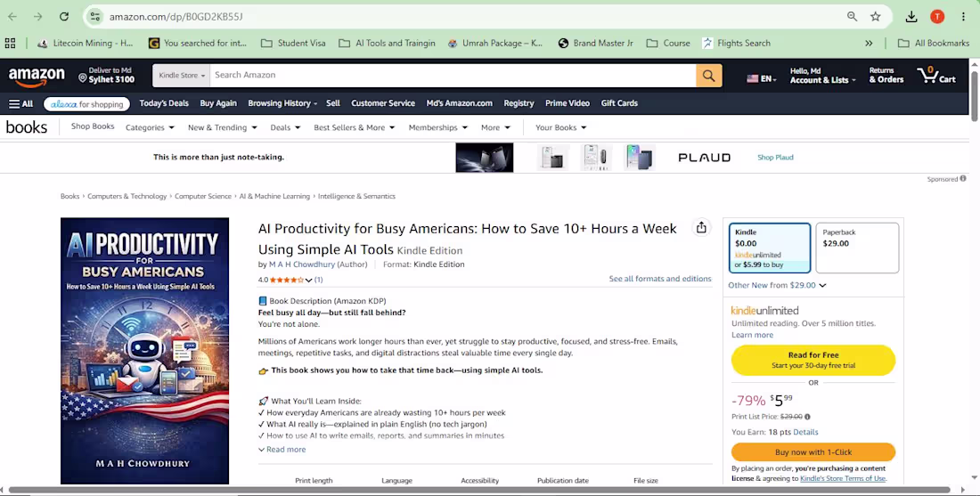Click the info icon next to Sponsored
The width and height of the screenshot is (980, 496).
coord(962,179)
